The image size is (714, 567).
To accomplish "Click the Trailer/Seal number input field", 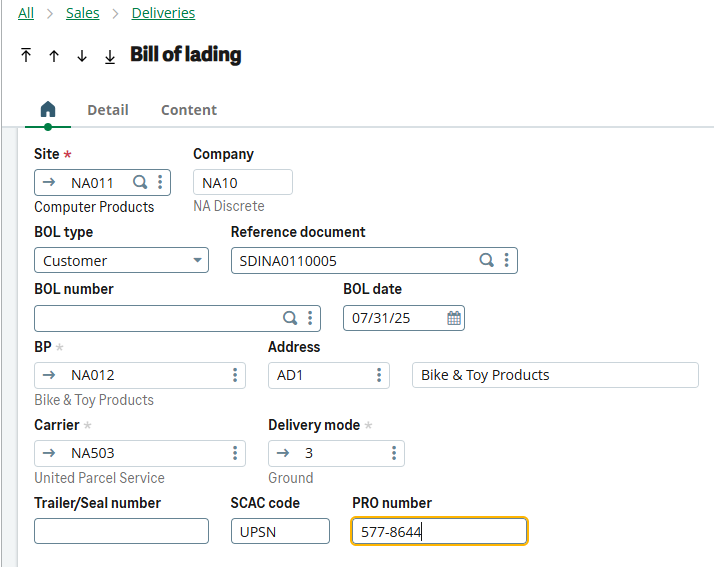I will (121, 531).
